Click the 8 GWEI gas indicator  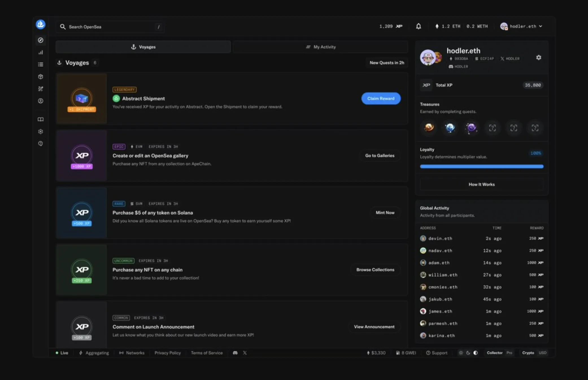click(406, 353)
